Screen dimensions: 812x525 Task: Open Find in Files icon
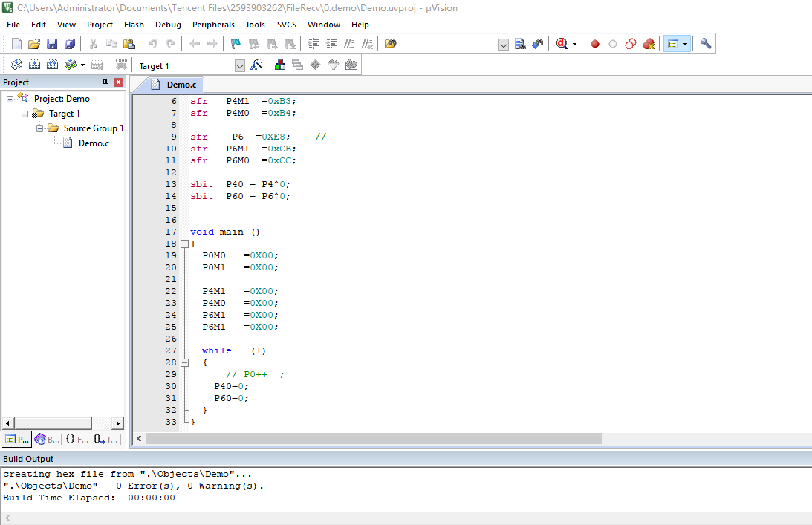pyautogui.click(x=391, y=44)
